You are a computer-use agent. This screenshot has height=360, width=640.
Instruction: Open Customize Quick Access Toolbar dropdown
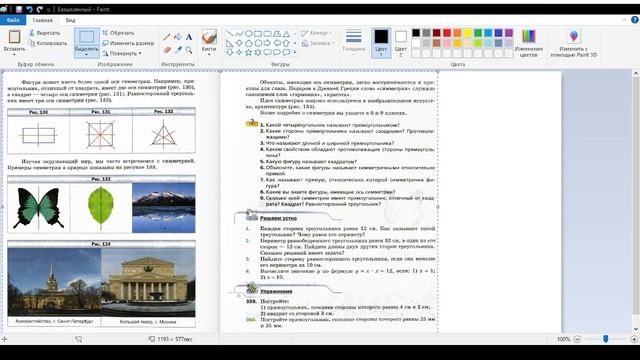48,9
